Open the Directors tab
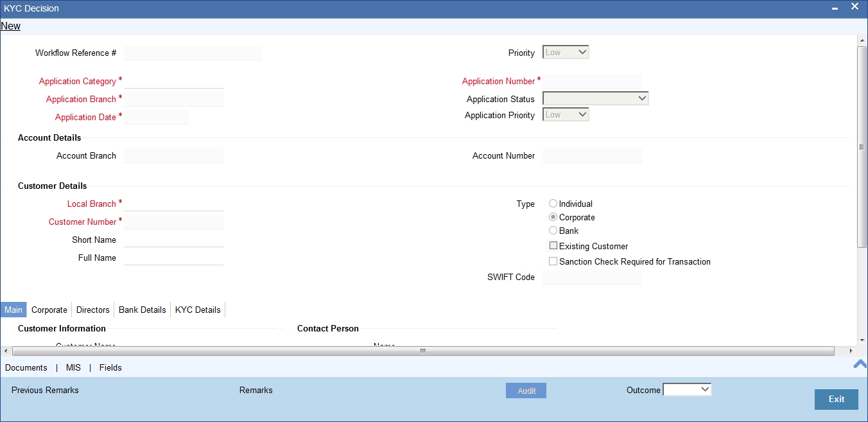 tap(93, 310)
